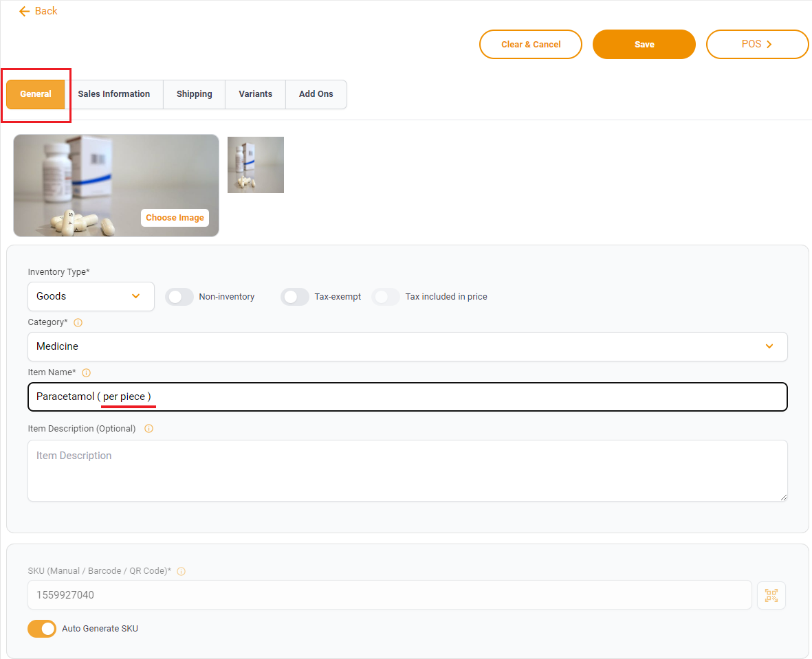The width and height of the screenshot is (812, 659).
Task: Switch to the General tab
Action: click(36, 94)
